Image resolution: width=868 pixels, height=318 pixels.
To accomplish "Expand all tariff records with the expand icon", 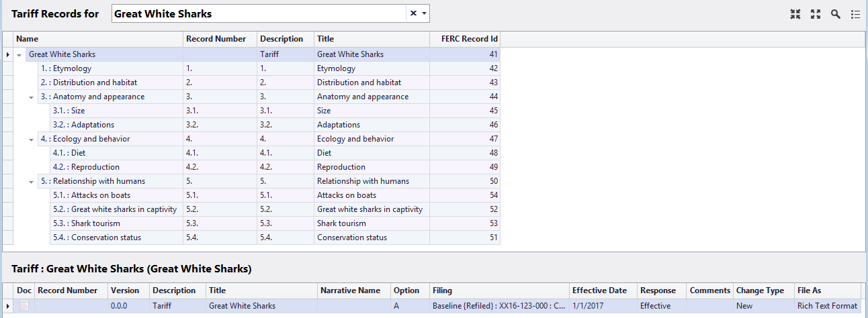I will [816, 14].
